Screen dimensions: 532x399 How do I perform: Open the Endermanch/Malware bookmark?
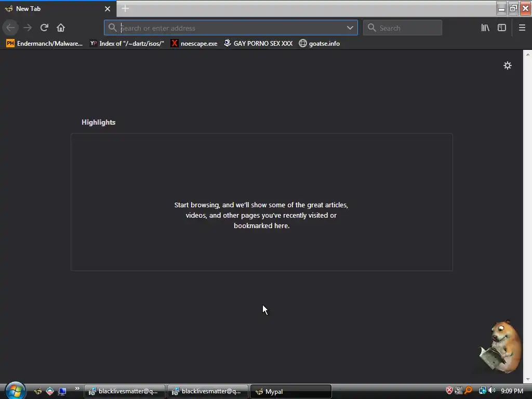45,44
